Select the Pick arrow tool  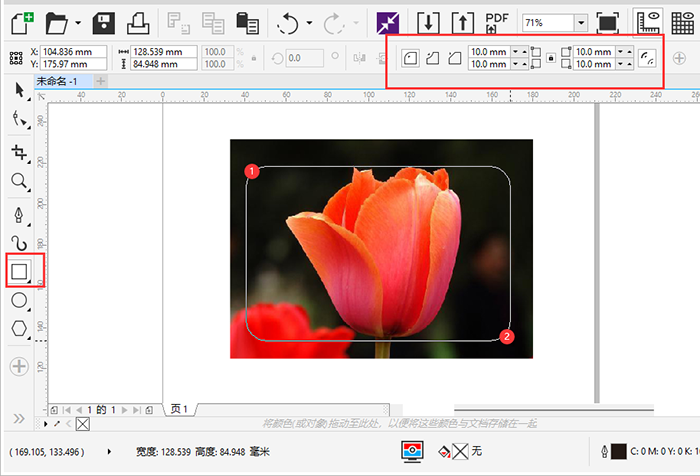coord(19,91)
